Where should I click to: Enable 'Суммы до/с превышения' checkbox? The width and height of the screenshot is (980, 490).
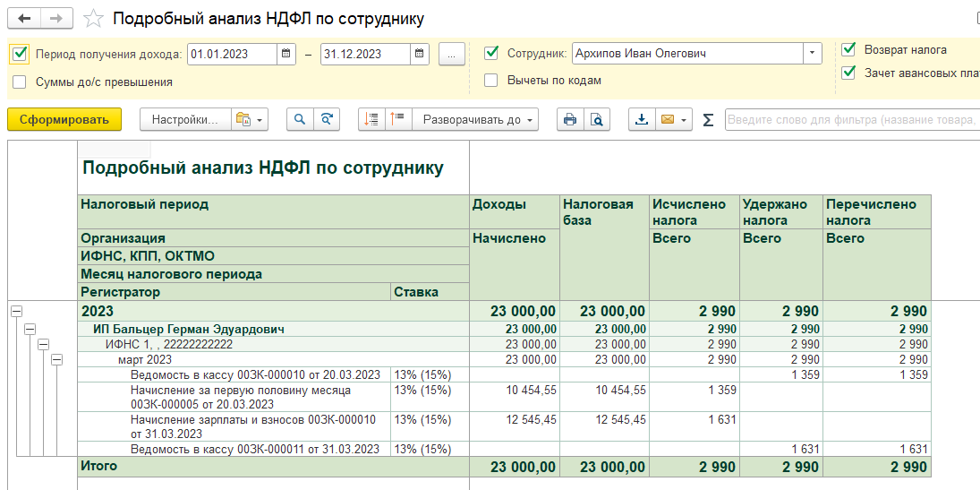(x=20, y=82)
